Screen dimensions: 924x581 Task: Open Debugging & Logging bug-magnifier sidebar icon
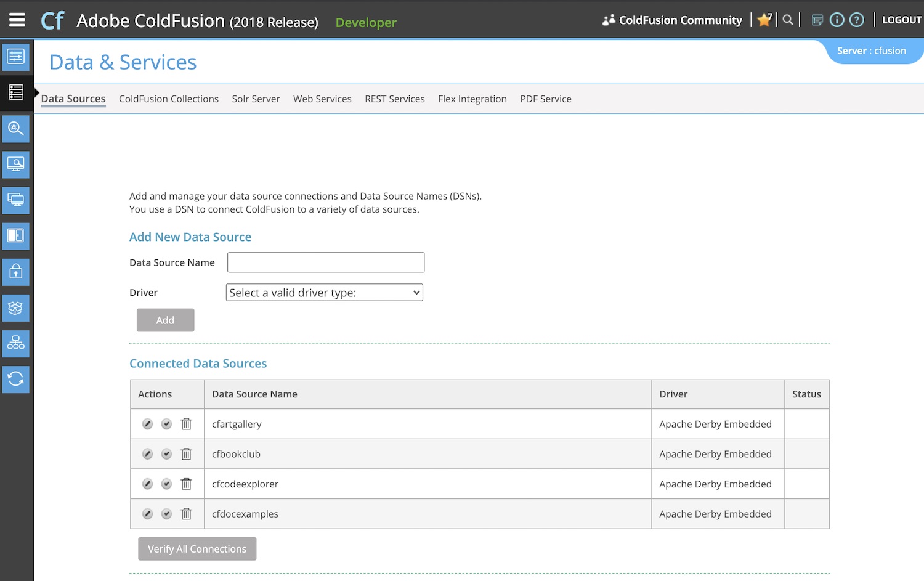pyautogui.click(x=15, y=128)
